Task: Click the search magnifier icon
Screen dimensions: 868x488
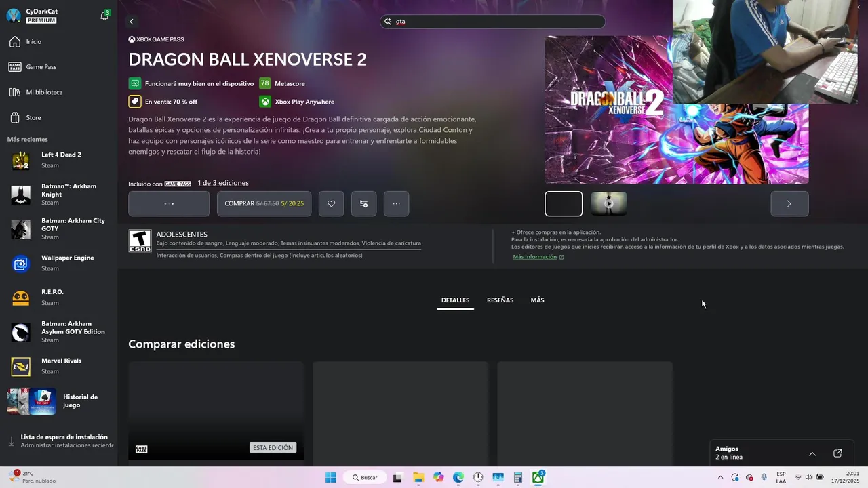Action: pyautogui.click(x=389, y=22)
